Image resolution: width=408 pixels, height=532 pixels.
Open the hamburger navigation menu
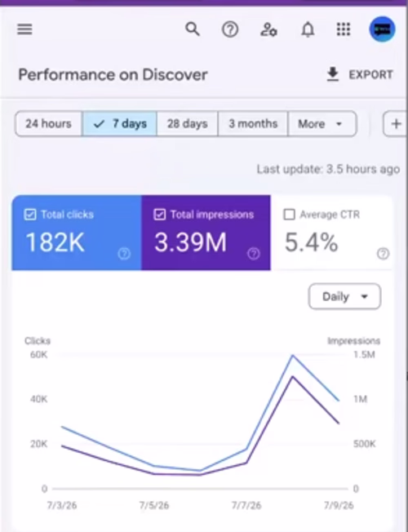pos(24,29)
